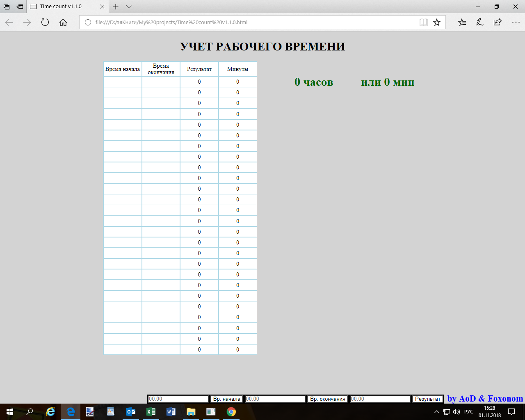The height and width of the screenshot is (420, 525).
Task: Click the Время окончания column header
Action: click(x=161, y=69)
